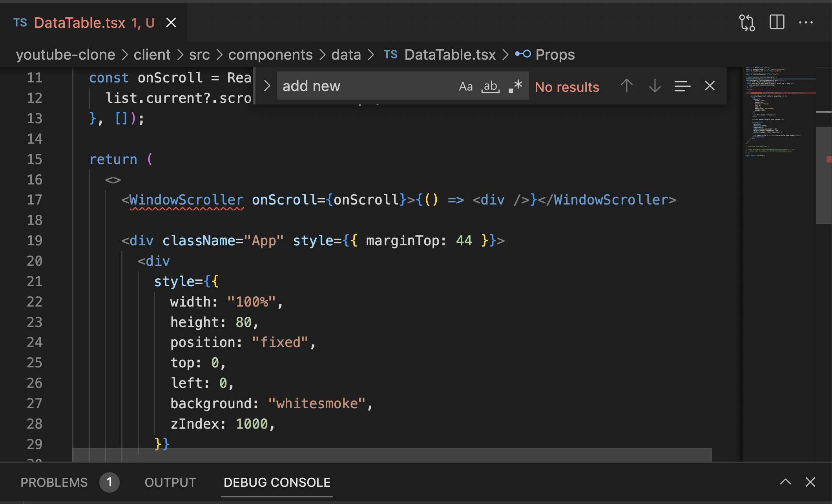Go to next search match arrow

[x=654, y=86]
